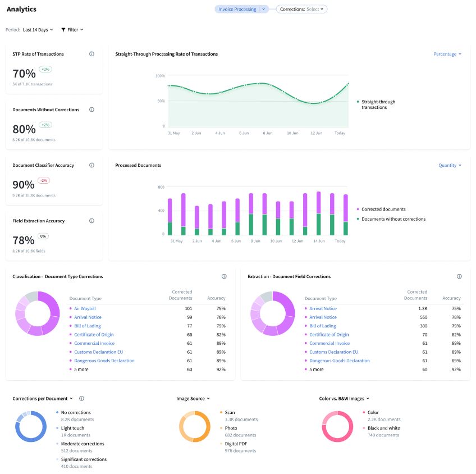The height and width of the screenshot is (474, 476).
Task: Open Dangerous Goods Declaration in Extraction table
Action: 340,361
